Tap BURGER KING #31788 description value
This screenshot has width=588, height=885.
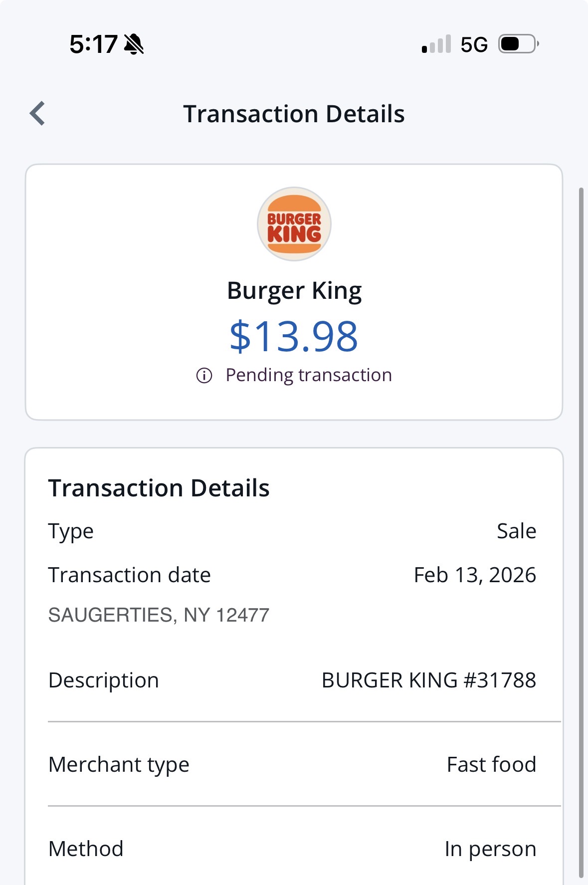pos(429,680)
